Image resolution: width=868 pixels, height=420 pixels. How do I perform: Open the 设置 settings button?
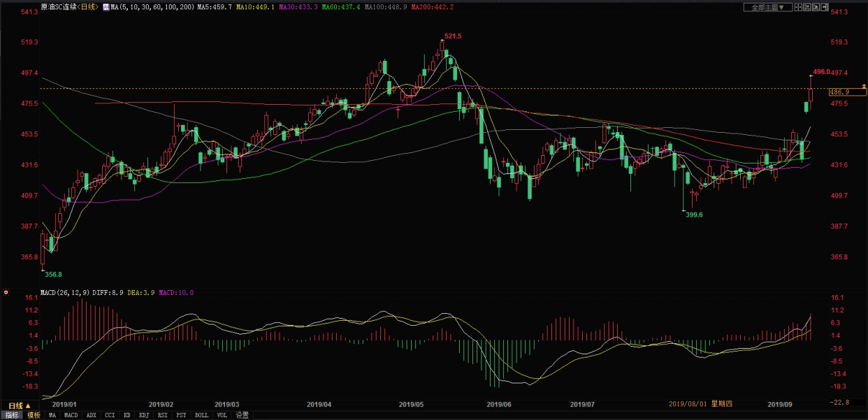point(242,415)
